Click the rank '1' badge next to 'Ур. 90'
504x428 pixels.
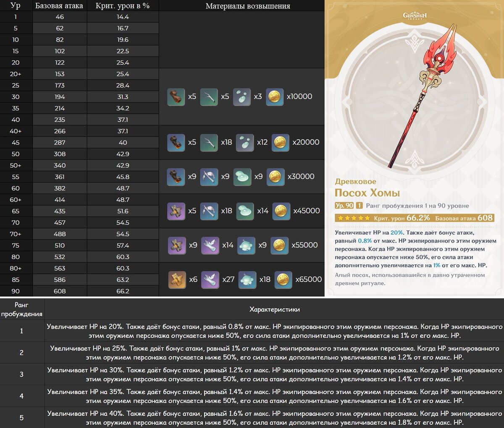(359, 206)
